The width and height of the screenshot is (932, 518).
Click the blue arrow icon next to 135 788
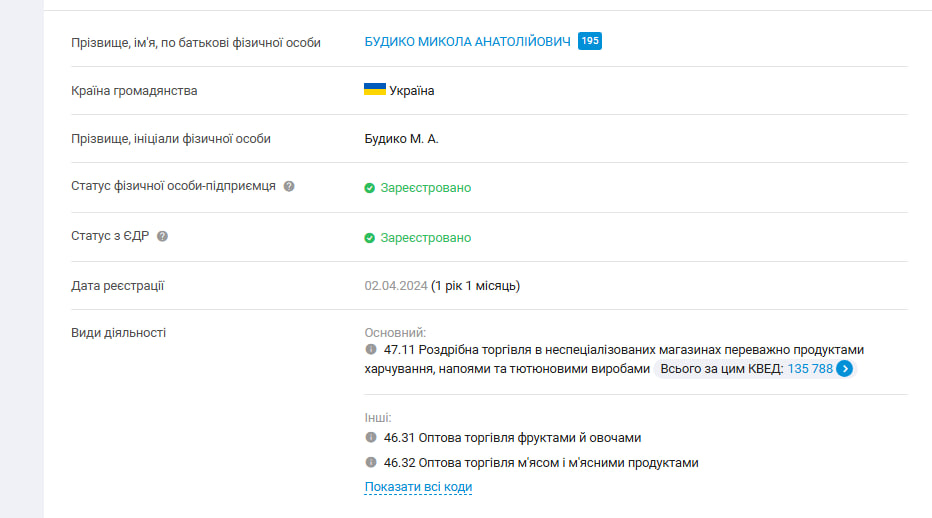(845, 369)
